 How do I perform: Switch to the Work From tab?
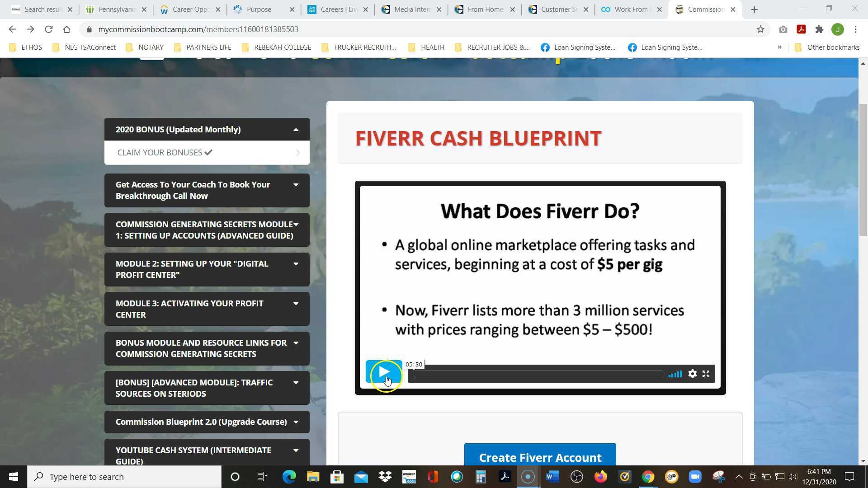(631, 9)
